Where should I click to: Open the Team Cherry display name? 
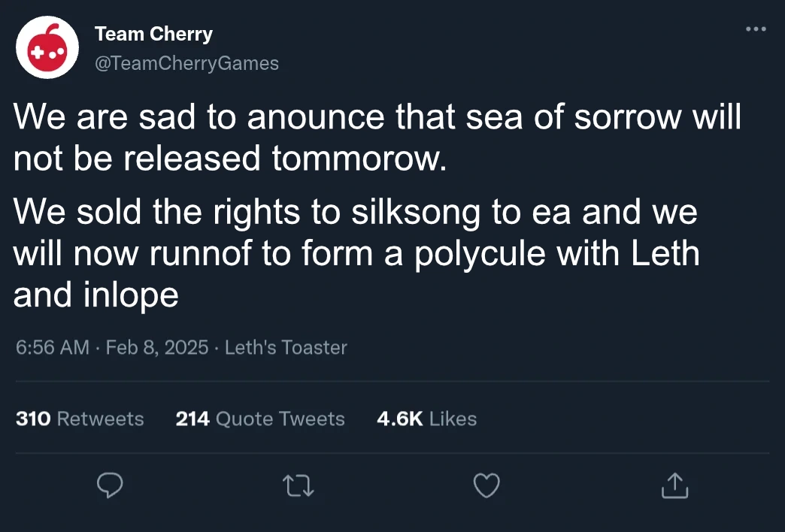pyautogui.click(x=153, y=34)
